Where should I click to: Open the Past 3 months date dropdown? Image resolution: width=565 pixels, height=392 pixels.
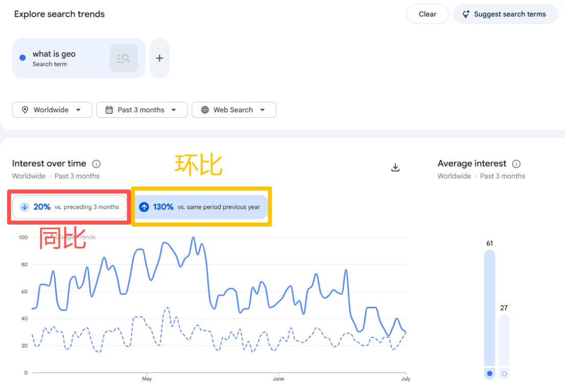pos(142,110)
